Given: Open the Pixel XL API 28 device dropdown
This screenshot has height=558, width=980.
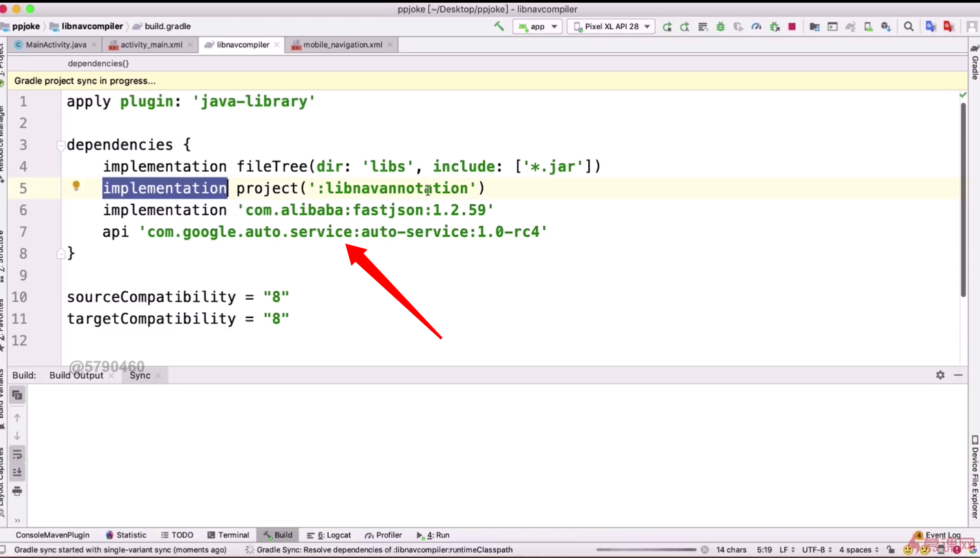Looking at the screenshot, I should (612, 27).
